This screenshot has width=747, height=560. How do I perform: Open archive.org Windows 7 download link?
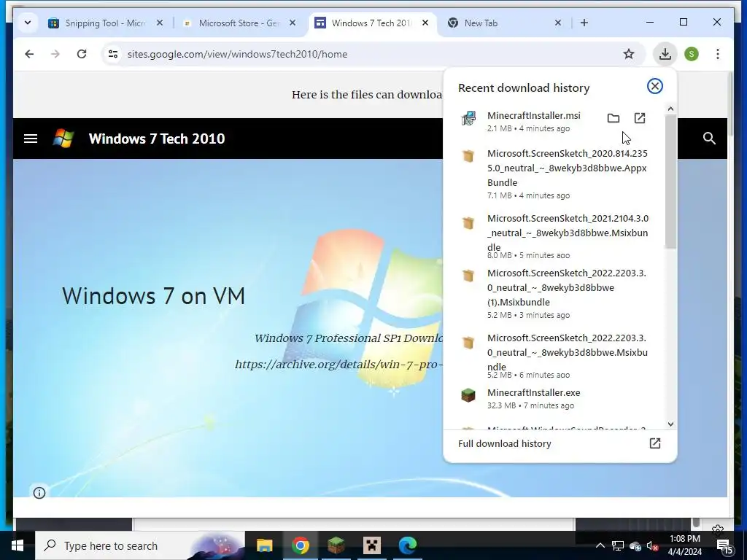[x=339, y=365]
